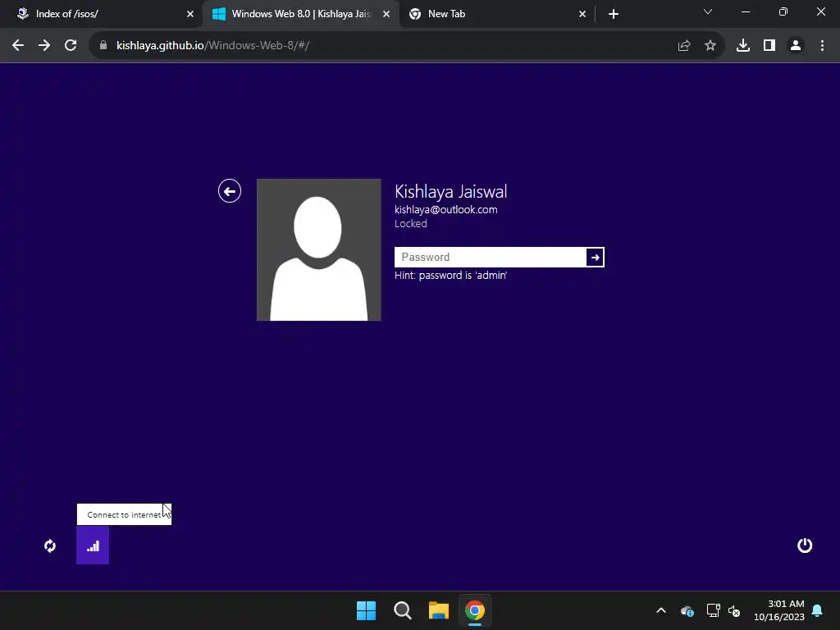Screen dimensions: 840x630
Task: Click the muted volume tray icon
Action: [734, 610]
